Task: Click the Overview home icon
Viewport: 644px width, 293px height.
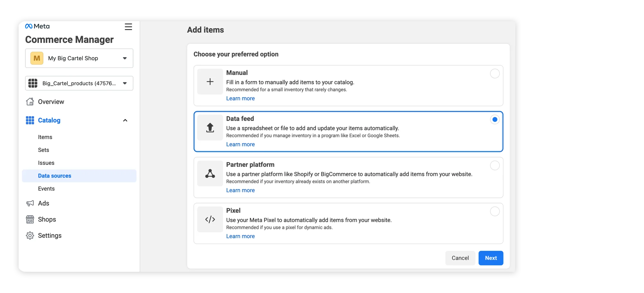Action: tap(30, 102)
